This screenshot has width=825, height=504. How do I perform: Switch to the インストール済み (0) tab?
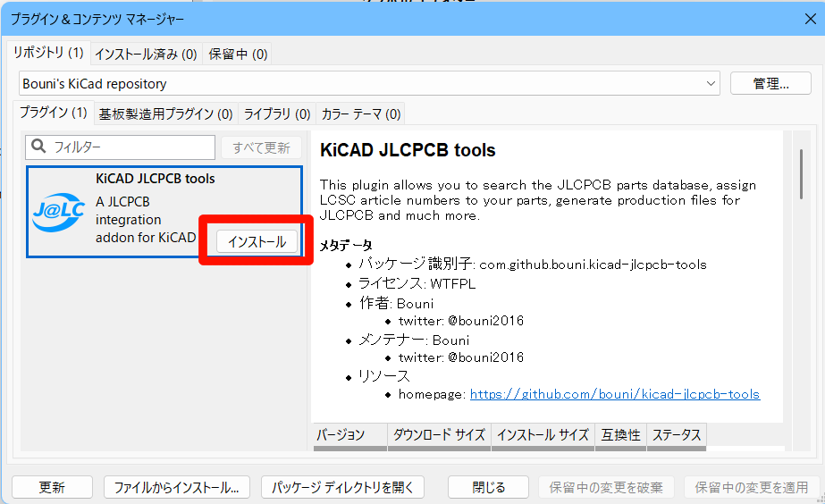pyautogui.click(x=146, y=55)
